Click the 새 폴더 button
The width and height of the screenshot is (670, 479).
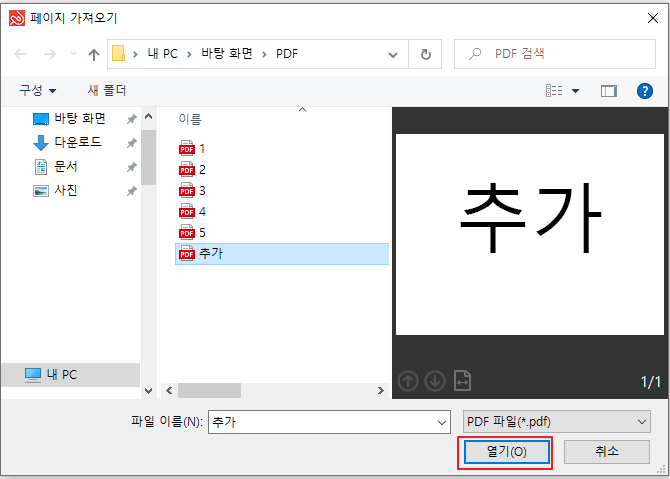pyautogui.click(x=107, y=90)
